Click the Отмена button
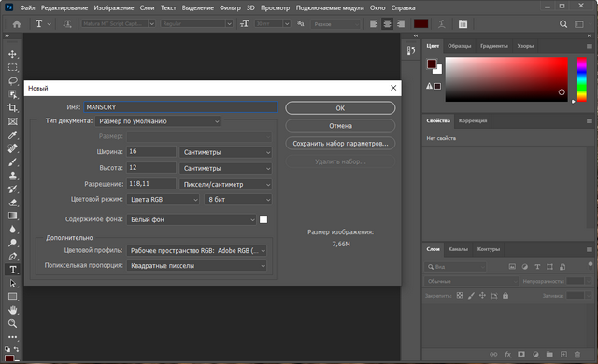 click(340, 126)
